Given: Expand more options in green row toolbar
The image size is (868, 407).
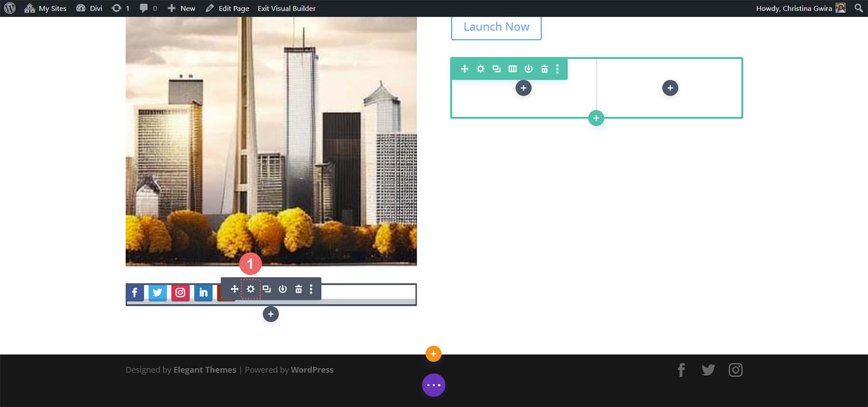Looking at the screenshot, I should [557, 69].
